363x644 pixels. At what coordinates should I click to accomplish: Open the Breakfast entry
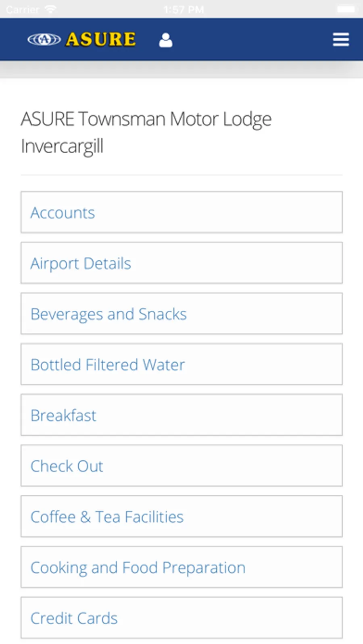181,415
